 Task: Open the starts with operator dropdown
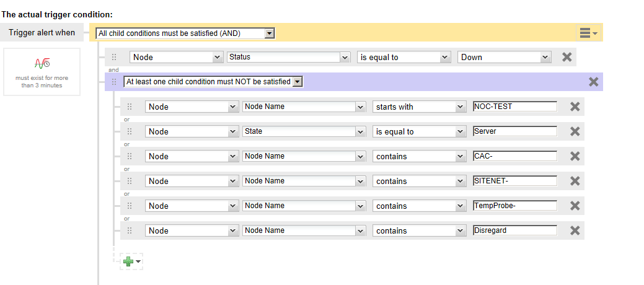pos(460,107)
